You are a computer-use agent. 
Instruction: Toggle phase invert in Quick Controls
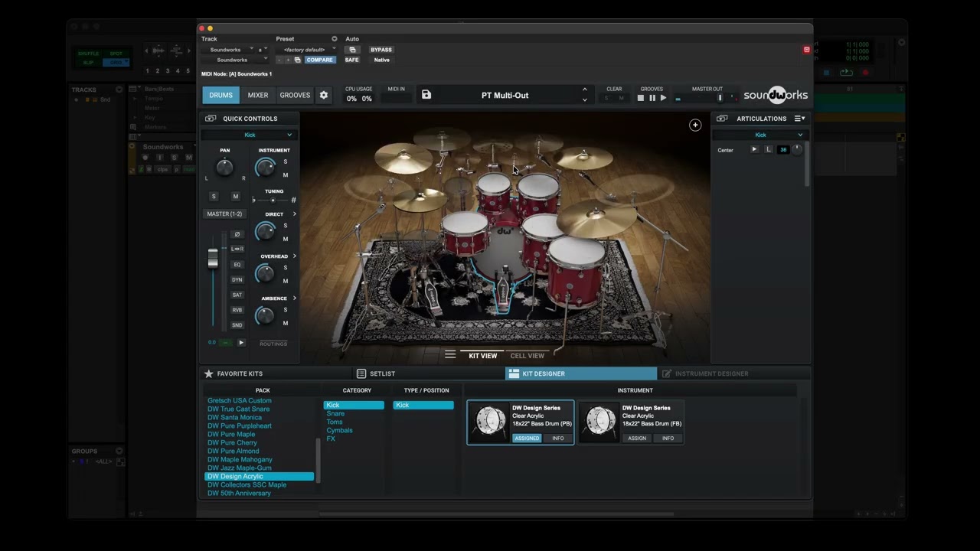[x=237, y=234]
